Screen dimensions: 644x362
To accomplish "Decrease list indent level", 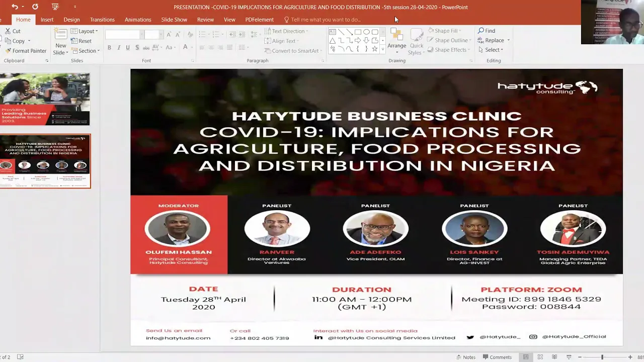I will [x=232, y=34].
